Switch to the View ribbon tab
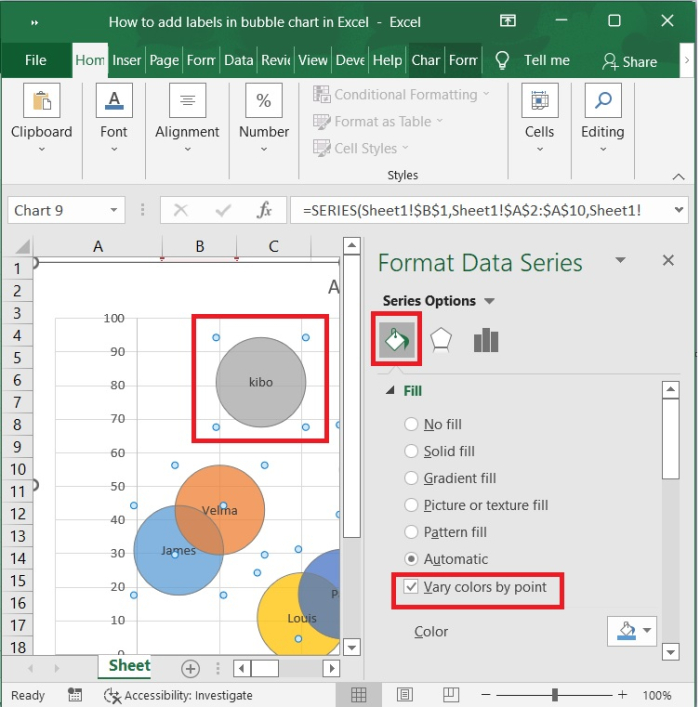Image resolution: width=700 pixels, height=707 pixels. tap(313, 60)
